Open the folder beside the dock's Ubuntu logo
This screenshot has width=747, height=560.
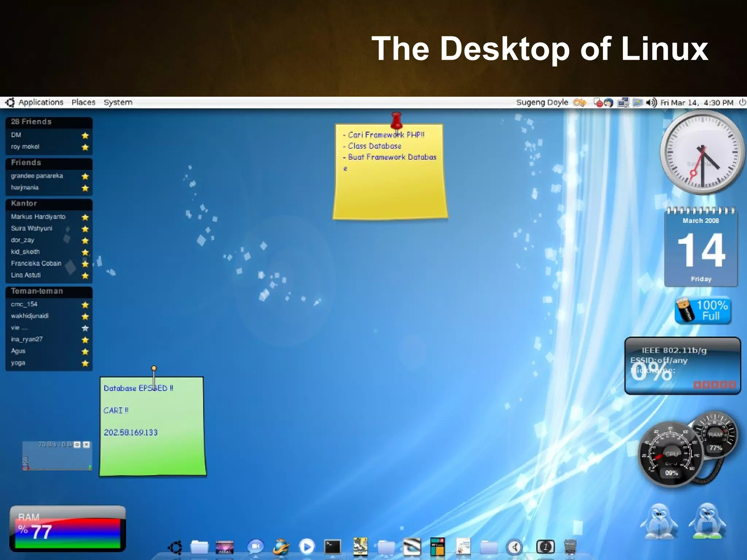(x=200, y=547)
